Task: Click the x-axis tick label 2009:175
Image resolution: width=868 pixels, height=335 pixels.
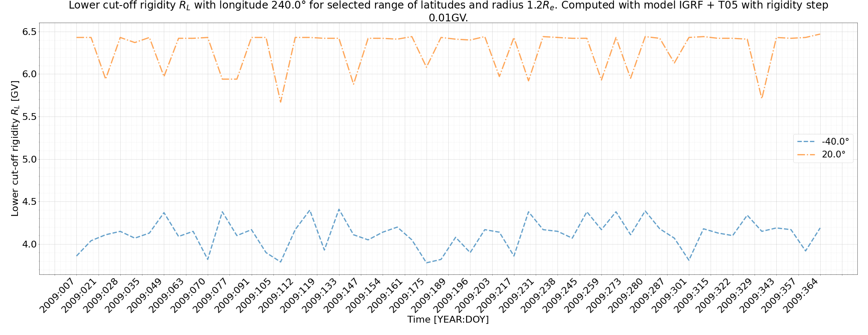Action: click(x=407, y=295)
